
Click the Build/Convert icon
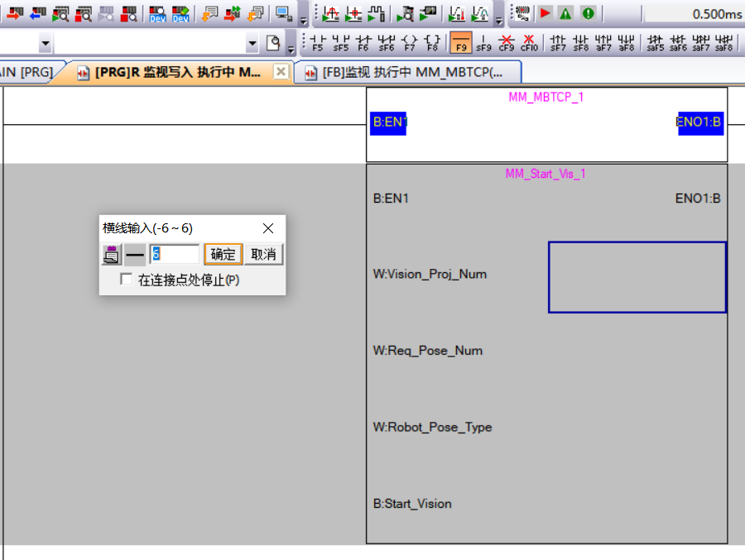[x=209, y=14]
